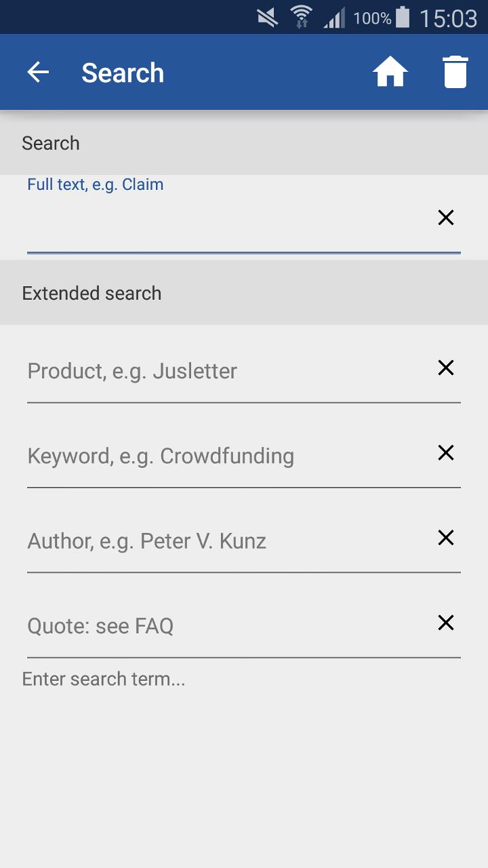488x868 pixels.
Task: Tap the back arrow icon
Action: [x=38, y=73]
